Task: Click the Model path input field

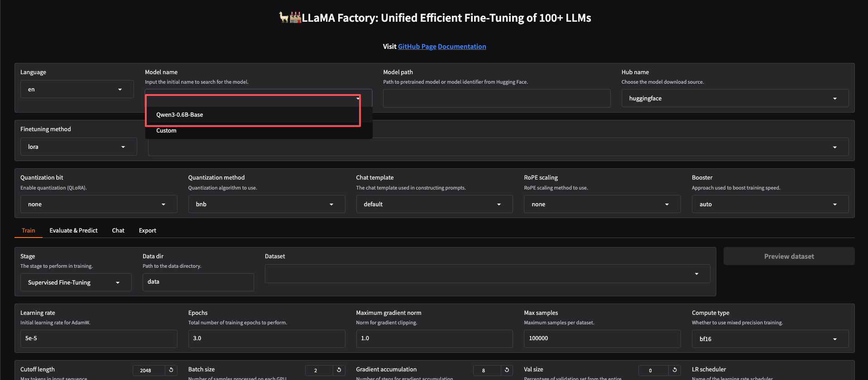Action: tap(496, 99)
